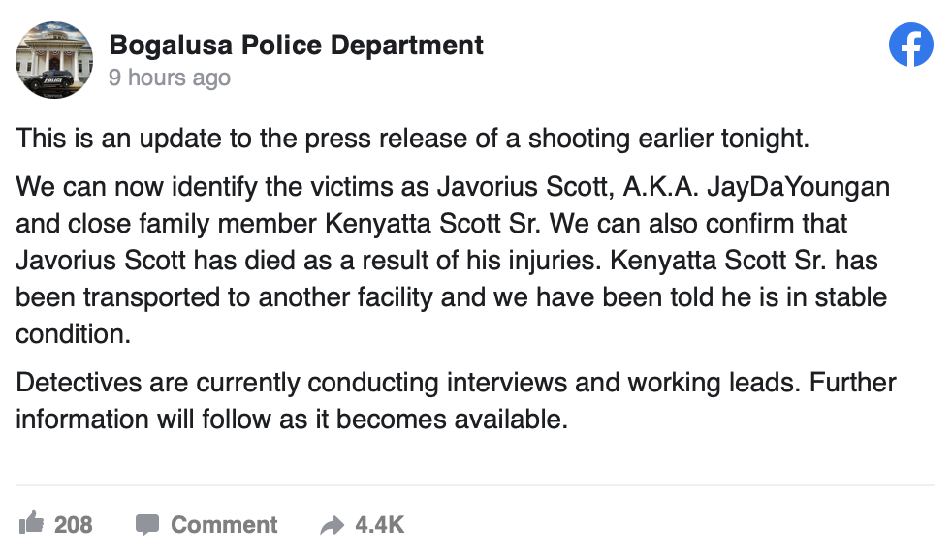Click the paragraph starting with "Detectives are currently"
Image resolution: width=952 pixels, height=560 pixels.
click(456, 400)
